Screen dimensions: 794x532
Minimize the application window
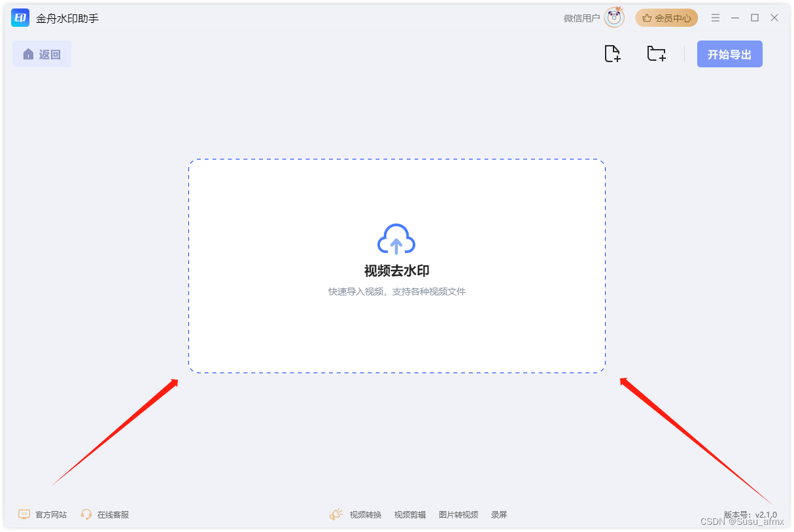point(735,18)
